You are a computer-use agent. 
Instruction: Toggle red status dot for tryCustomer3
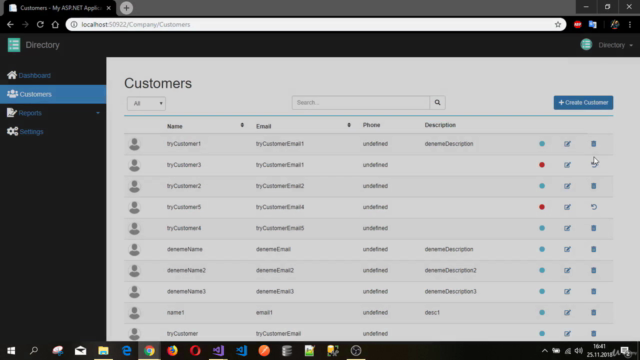pos(542,165)
